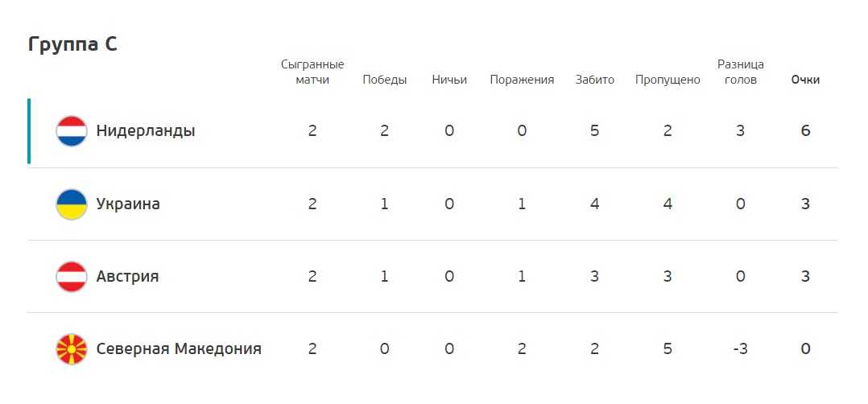Open the Северная Македония team link
Screen dimensions: 868x404
point(179,348)
